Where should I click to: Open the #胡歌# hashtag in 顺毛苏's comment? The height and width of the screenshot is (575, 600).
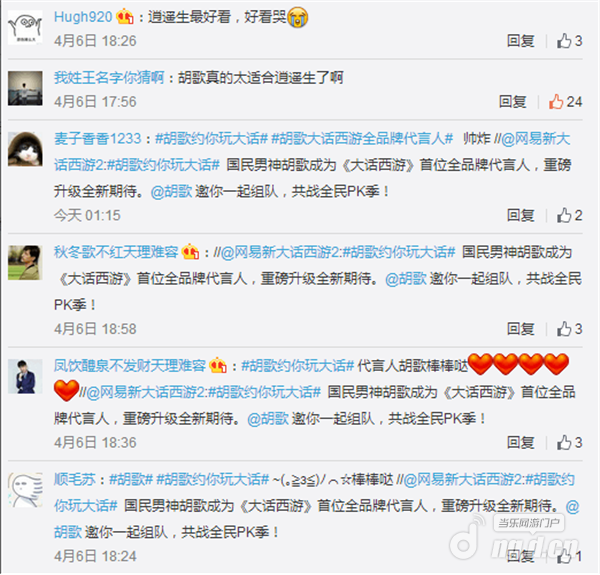point(131,479)
